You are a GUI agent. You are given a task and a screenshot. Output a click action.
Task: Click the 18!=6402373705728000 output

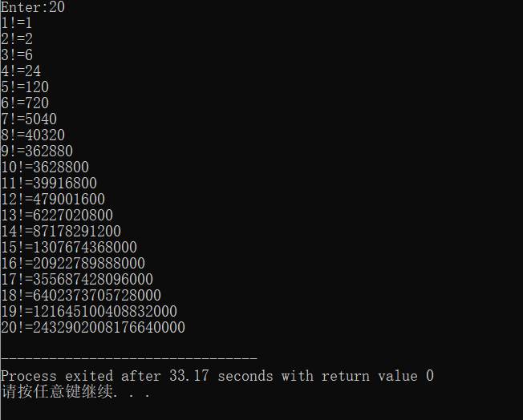[81, 295]
